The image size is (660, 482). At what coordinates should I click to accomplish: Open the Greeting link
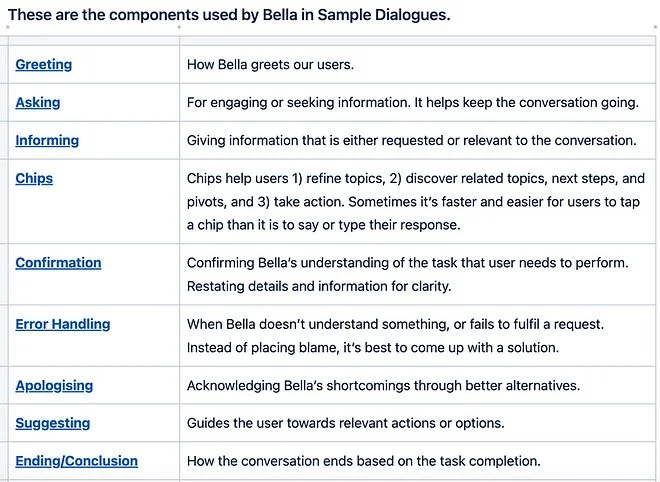44,64
